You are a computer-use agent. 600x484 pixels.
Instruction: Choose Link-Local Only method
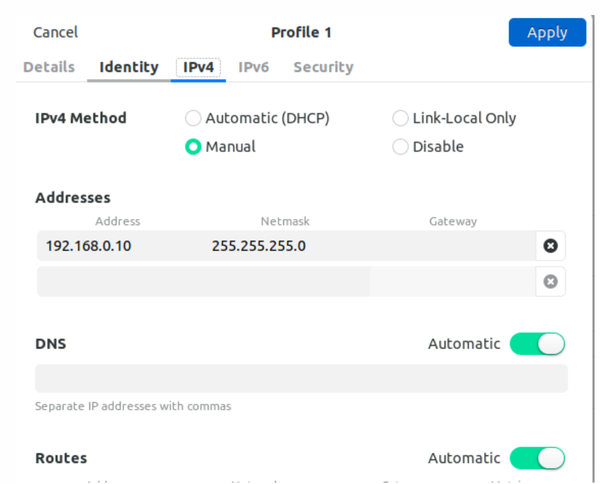[454, 118]
